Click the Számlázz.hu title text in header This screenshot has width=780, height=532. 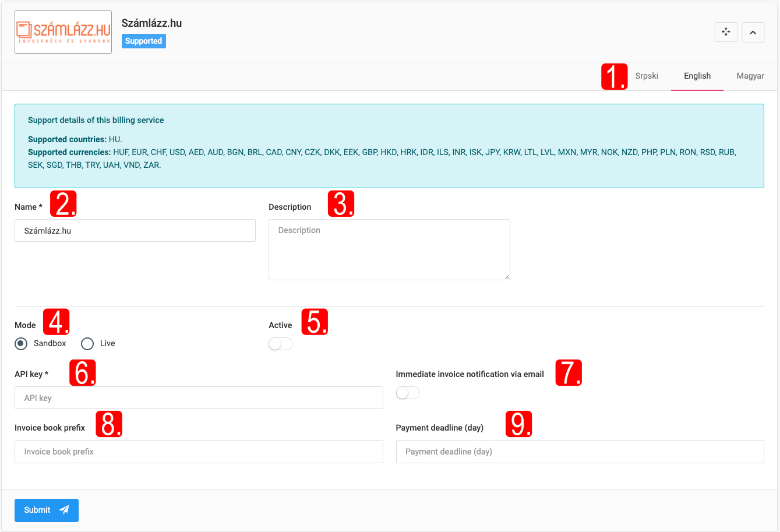click(151, 23)
